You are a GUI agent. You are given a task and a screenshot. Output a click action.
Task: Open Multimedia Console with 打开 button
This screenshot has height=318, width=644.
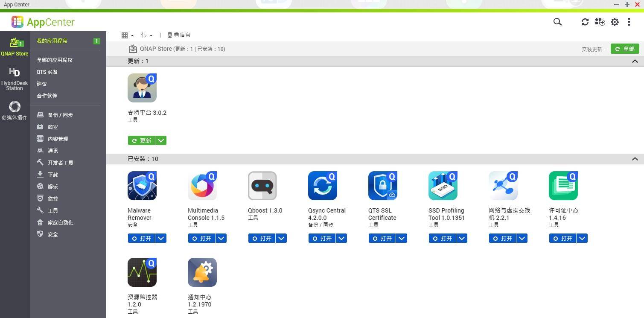201,238
